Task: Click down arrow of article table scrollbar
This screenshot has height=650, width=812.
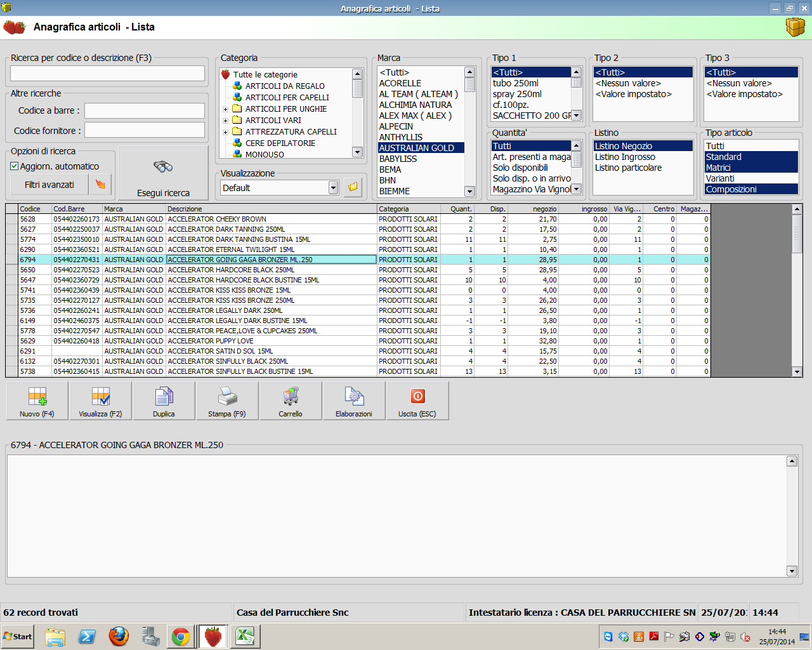Action: [797, 372]
